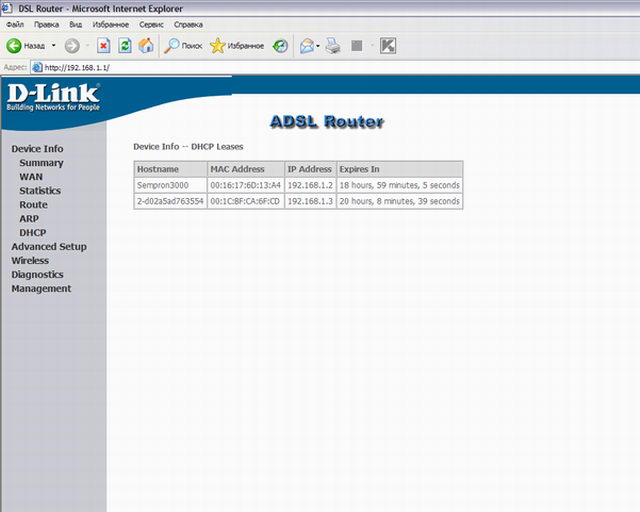640x512 pixels.
Task: Select the ARP link under Device Info
Action: point(29,219)
